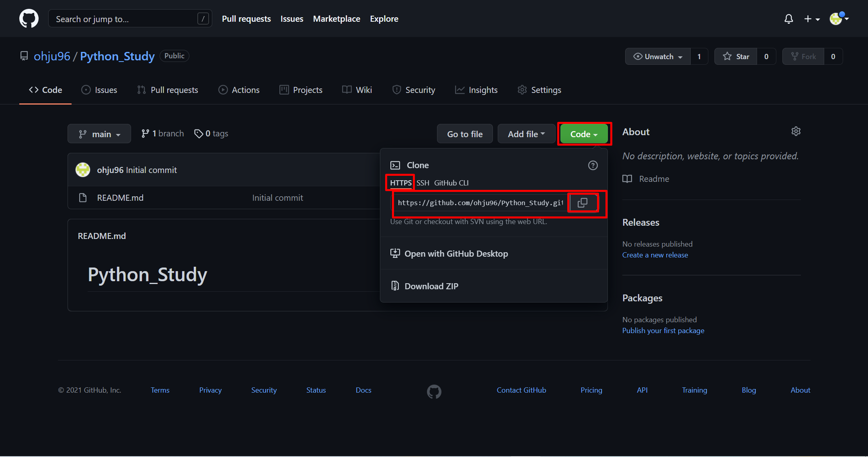
Task: Click Download ZIP
Action: [x=431, y=286]
